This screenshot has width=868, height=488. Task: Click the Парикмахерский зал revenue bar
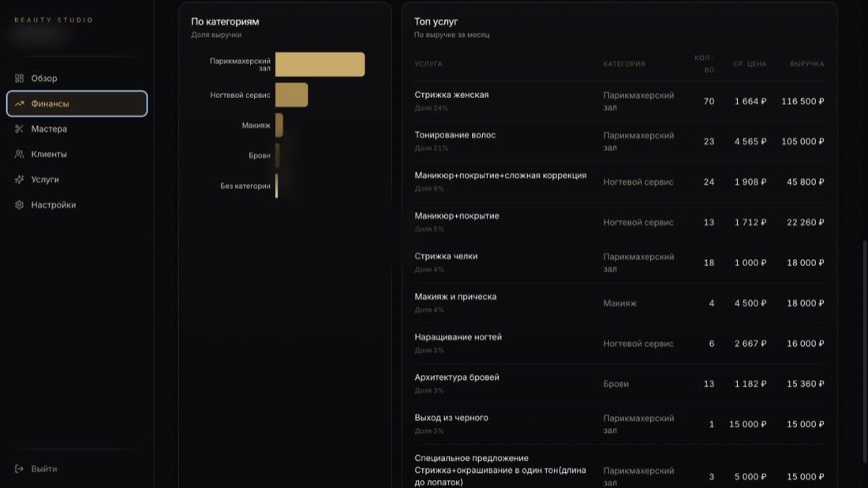coord(320,64)
